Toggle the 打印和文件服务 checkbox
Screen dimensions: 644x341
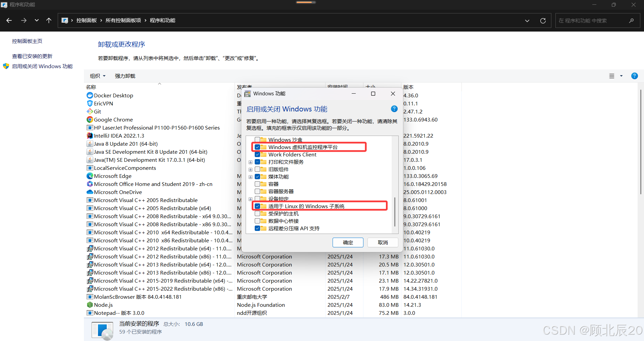[257, 162]
